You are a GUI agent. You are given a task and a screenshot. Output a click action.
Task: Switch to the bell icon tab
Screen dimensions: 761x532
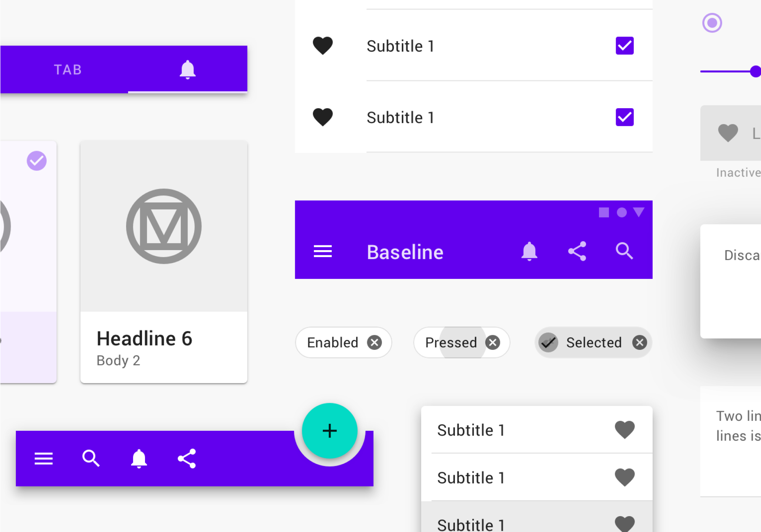tap(187, 69)
